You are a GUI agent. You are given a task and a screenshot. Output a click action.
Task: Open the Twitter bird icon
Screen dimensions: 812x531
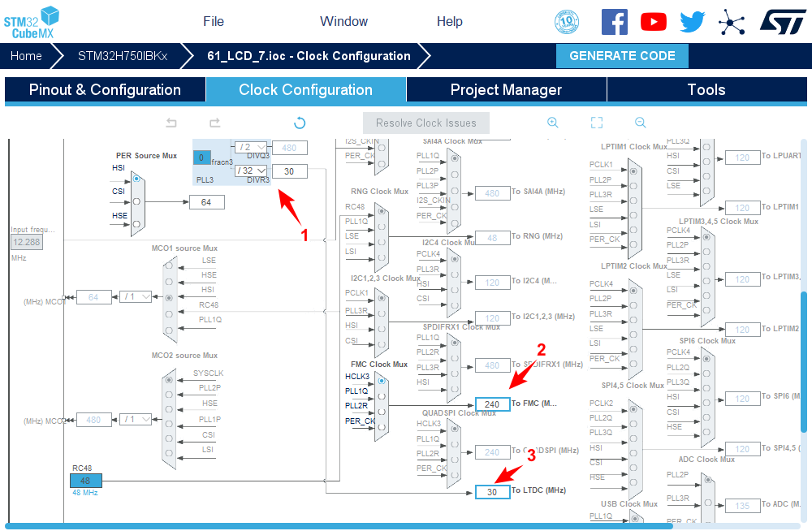[x=692, y=22]
